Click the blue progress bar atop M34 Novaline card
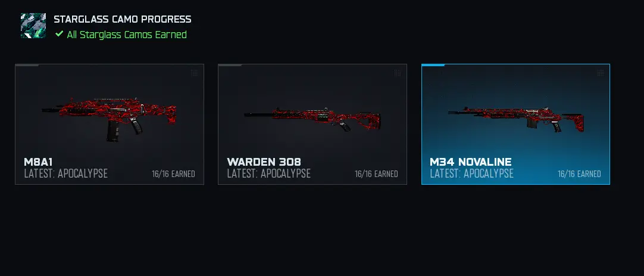The image size is (644, 276). click(433, 65)
